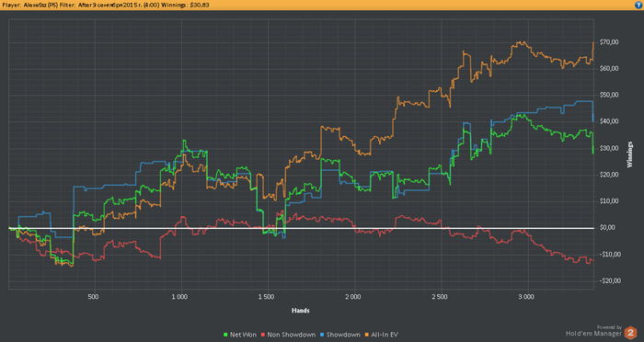Image resolution: width=644 pixels, height=342 pixels.
Task: Click the Hands axis title
Action: pyautogui.click(x=300, y=311)
